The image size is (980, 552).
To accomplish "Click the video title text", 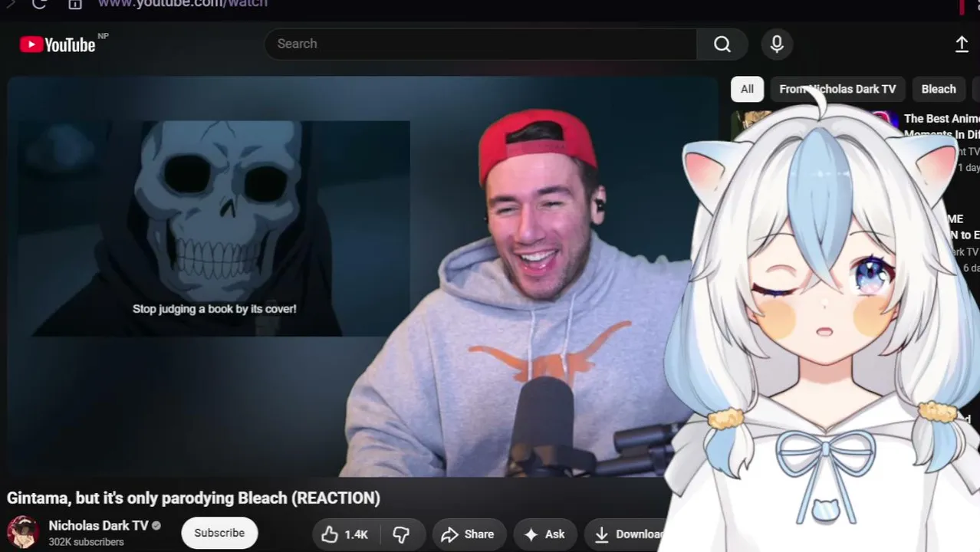I will click(x=193, y=498).
